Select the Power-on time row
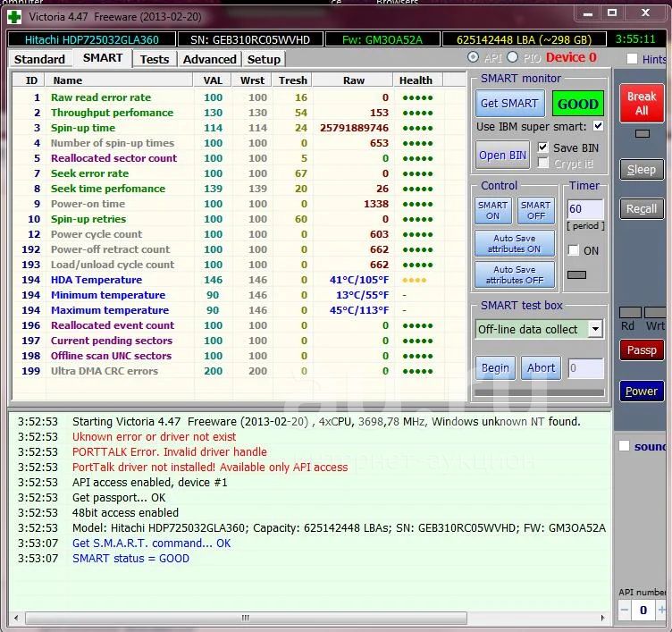Image resolution: width=672 pixels, height=632 pixels. (239, 204)
